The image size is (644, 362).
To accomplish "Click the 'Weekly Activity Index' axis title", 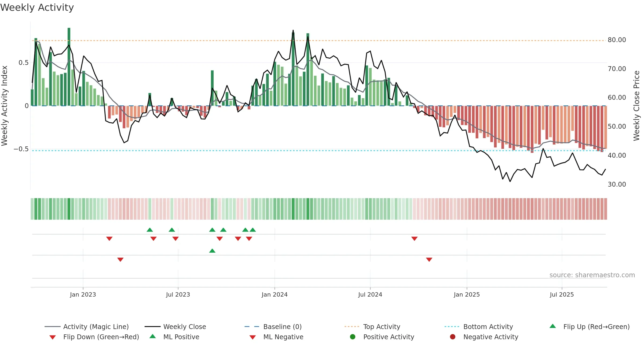I will pos(5,106).
